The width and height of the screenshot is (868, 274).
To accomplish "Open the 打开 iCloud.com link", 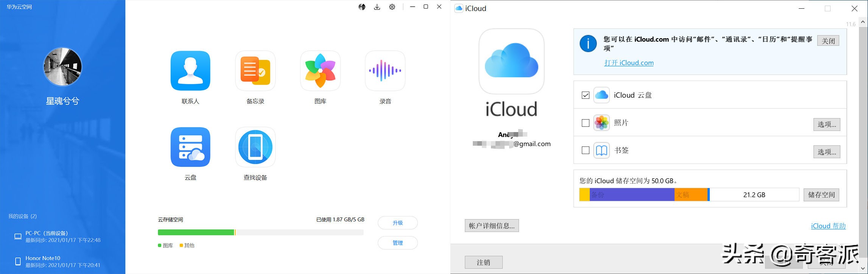I will (x=629, y=63).
